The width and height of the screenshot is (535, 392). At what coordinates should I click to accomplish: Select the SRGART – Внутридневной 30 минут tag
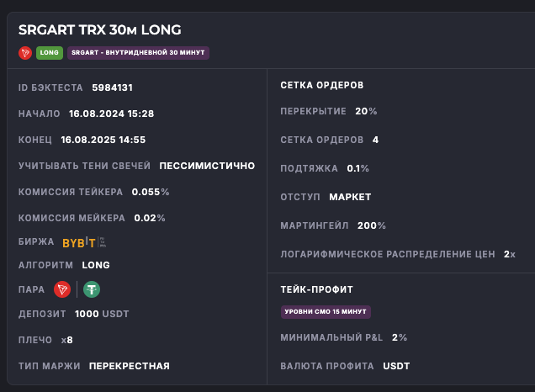(x=138, y=52)
